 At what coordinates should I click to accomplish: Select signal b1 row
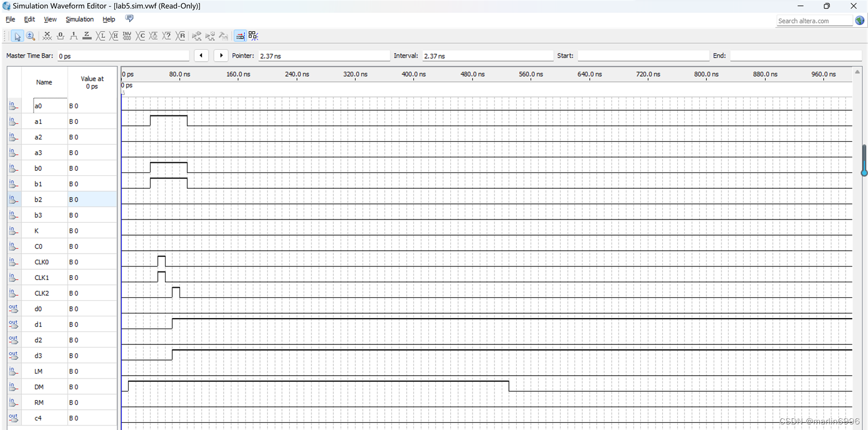[x=62, y=184]
